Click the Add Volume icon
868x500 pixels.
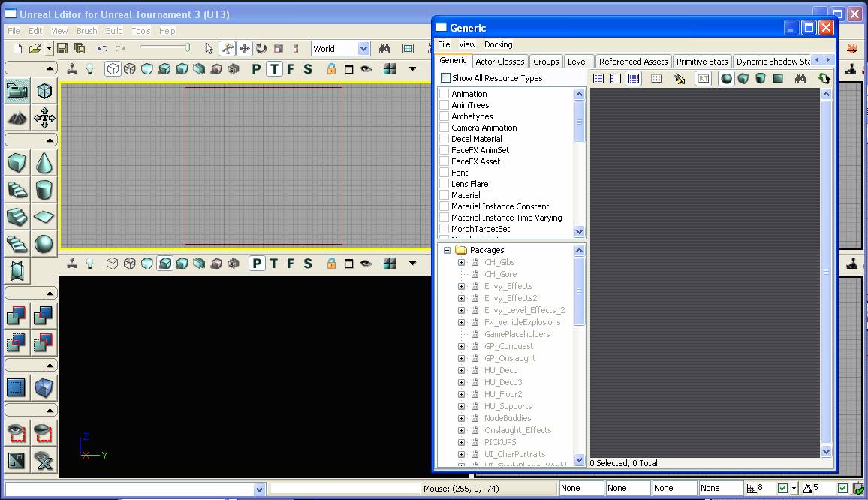tap(43, 387)
